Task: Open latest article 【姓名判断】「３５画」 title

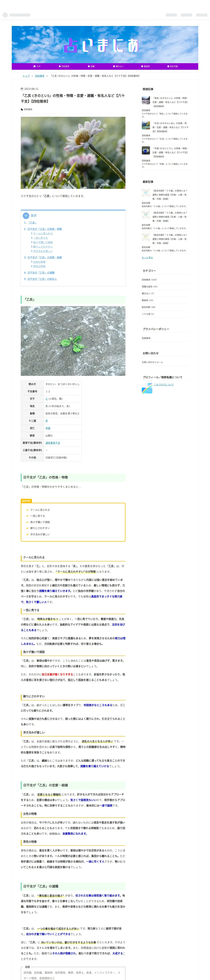Action: 170,217
